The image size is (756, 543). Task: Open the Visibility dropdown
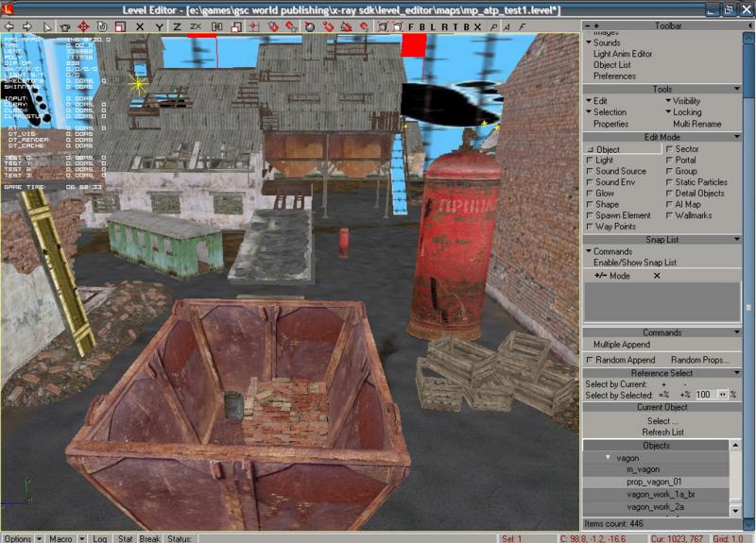[x=682, y=101]
